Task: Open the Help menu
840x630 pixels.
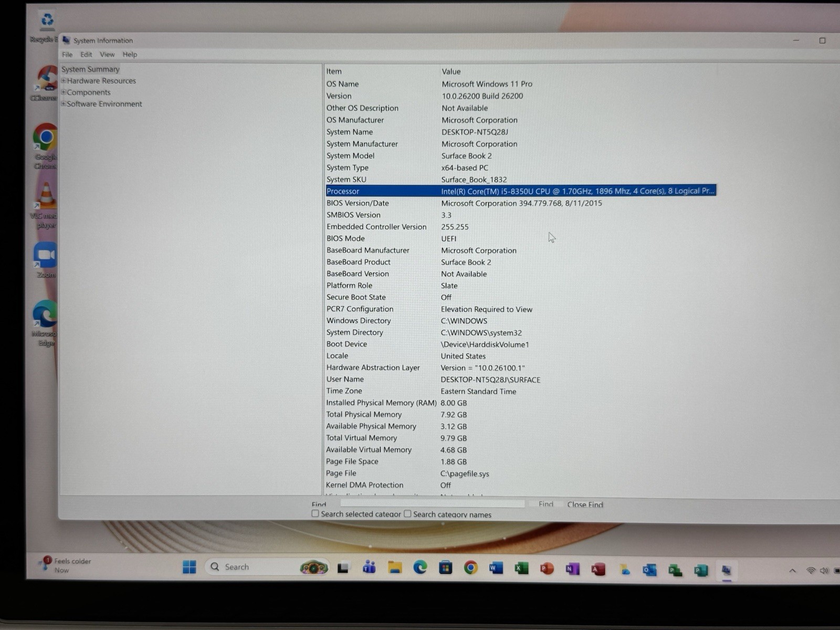Action: (x=130, y=55)
